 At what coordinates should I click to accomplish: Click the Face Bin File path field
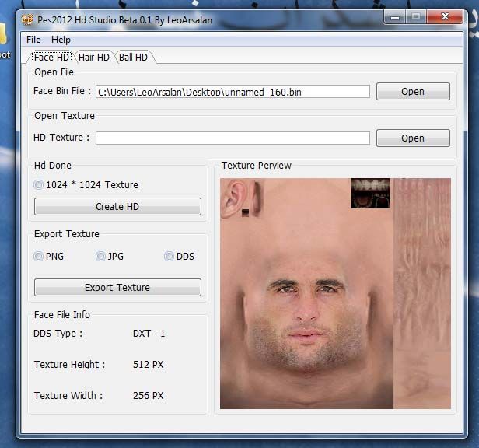[x=233, y=92]
